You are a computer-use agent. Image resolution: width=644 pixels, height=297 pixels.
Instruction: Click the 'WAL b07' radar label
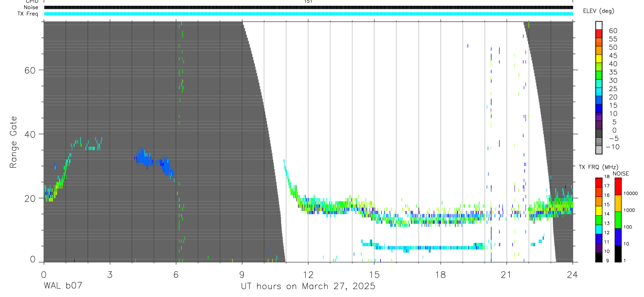(63, 287)
